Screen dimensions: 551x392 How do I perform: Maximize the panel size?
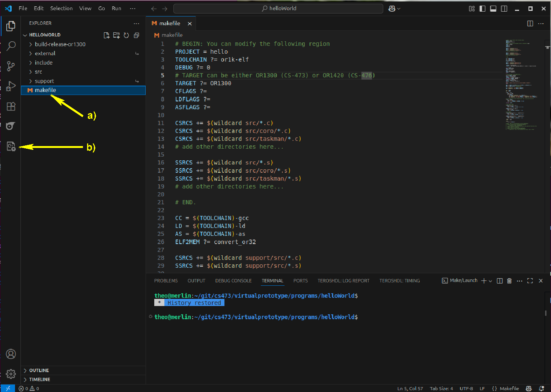pyautogui.click(x=530, y=280)
